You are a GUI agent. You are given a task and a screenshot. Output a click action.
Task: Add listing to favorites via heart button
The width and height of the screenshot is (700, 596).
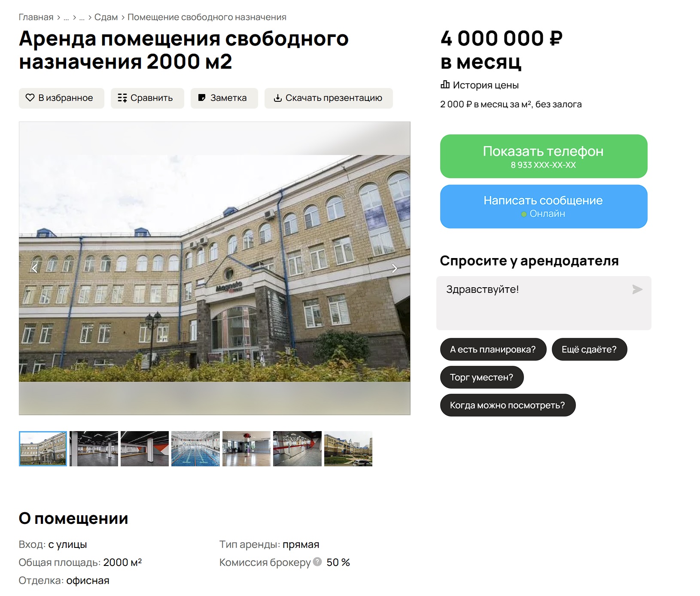61,98
